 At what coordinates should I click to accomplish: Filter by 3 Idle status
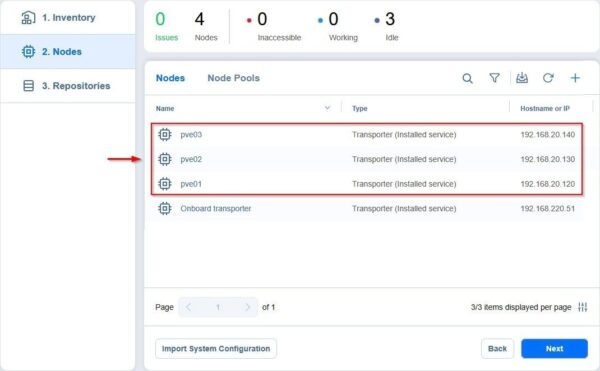pyautogui.click(x=386, y=26)
